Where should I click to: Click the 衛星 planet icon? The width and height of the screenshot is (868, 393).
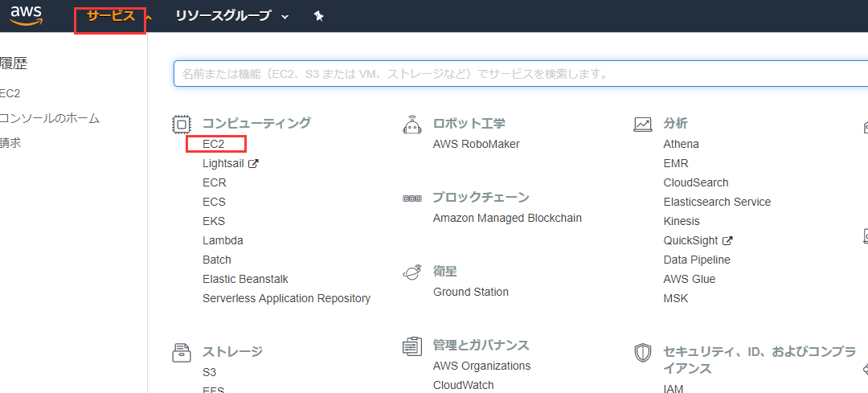(x=411, y=272)
